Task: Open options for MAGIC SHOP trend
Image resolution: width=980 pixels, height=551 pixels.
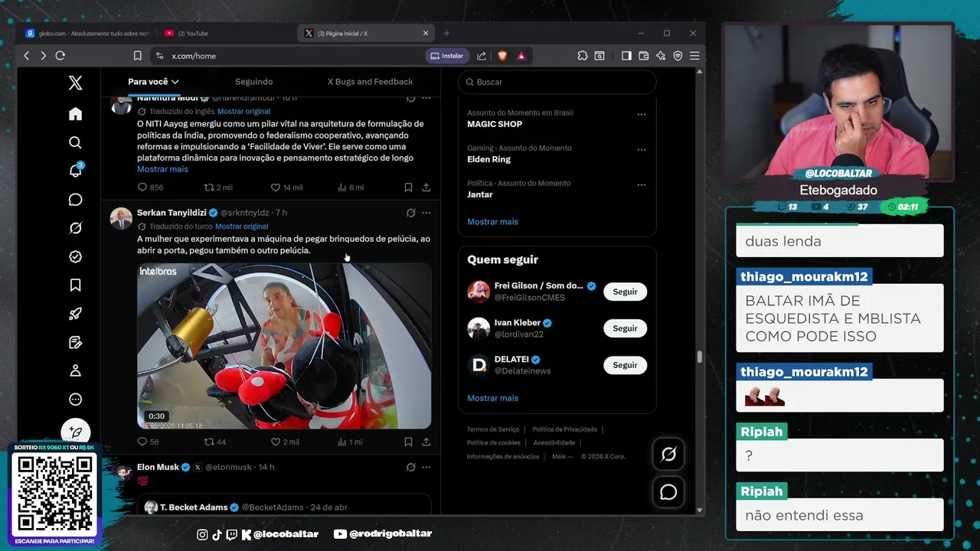Action: [642, 115]
